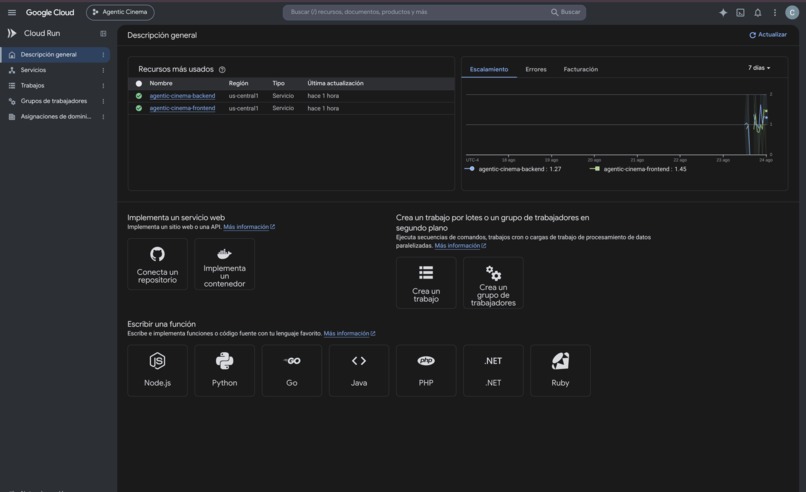Click the Grupos de trabajadores sidebar icon
This screenshot has width=806, height=492.
(x=12, y=101)
